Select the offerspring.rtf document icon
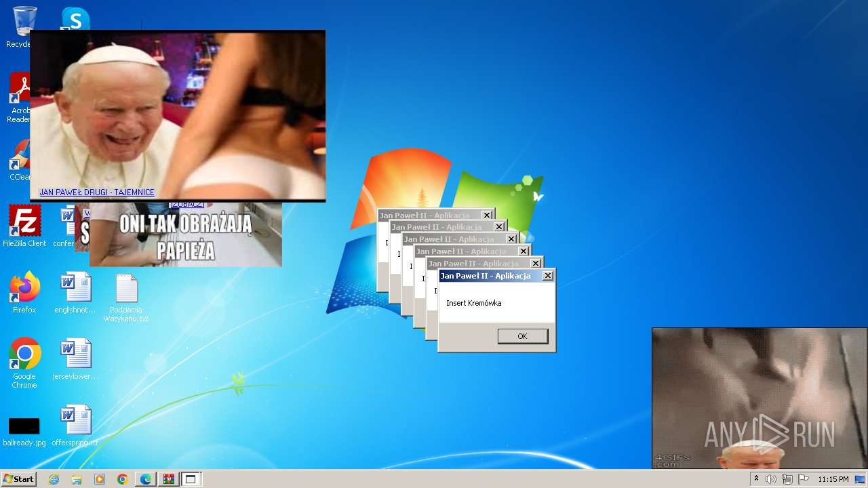 (75, 426)
